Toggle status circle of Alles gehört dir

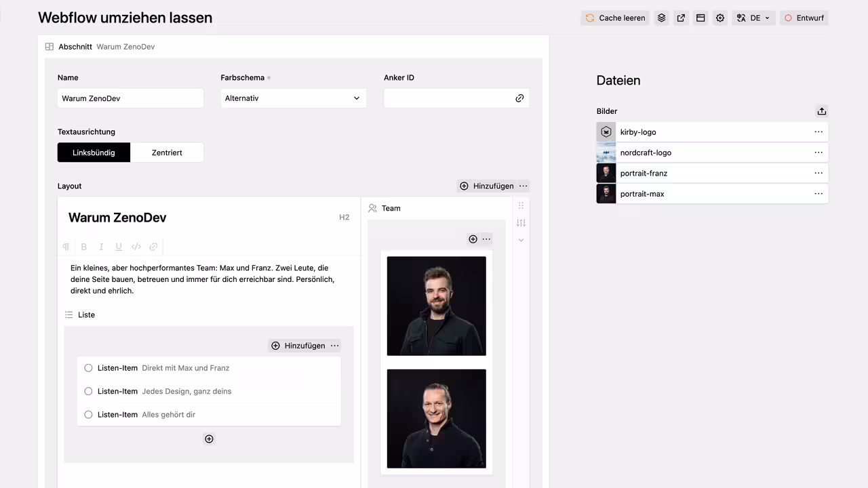pyautogui.click(x=88, y=414)
